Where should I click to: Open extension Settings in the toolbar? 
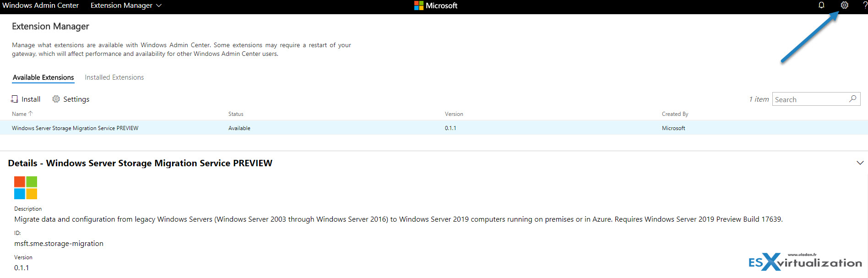pos(71,99)
